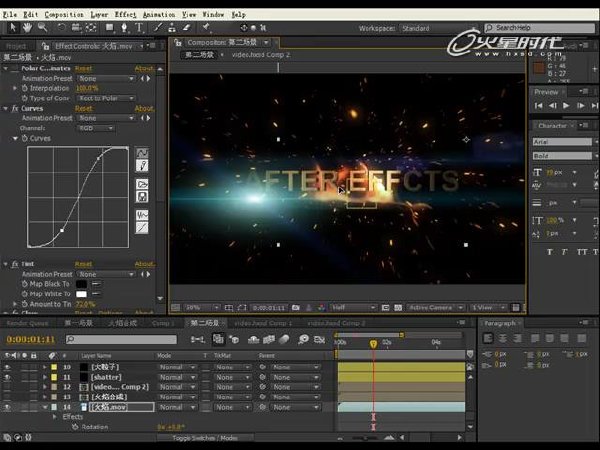Click Reset for the Curves effect
600x450 pixels.
83,109
